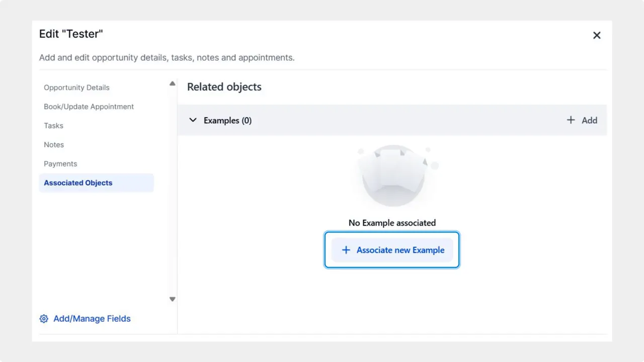This screenshot has width=644, height=362.
Task: Click the No Example associated message
Action: 392,223
